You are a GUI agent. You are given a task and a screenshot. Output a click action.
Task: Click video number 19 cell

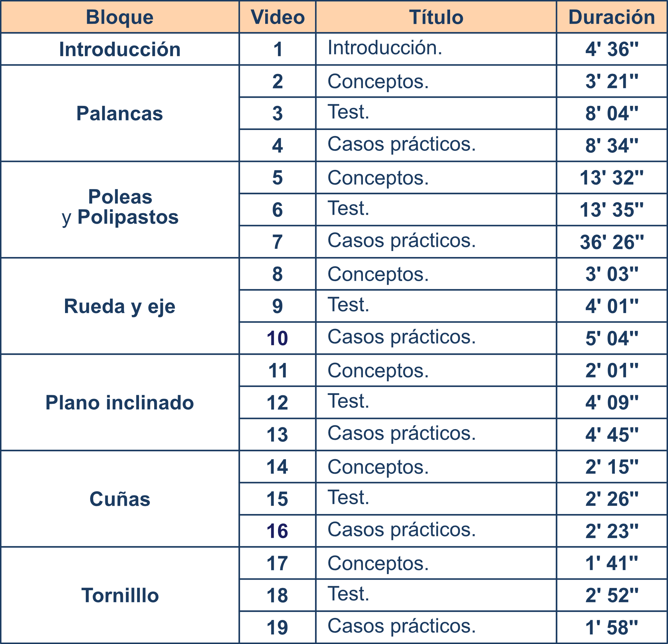coord(277,627)
